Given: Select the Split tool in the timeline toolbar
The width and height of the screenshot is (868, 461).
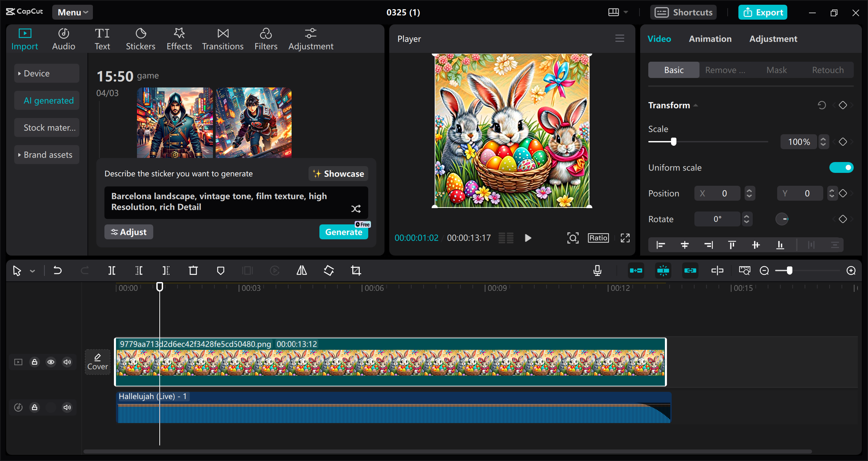Looking at the screenshot, I should (x=112, y=270).
